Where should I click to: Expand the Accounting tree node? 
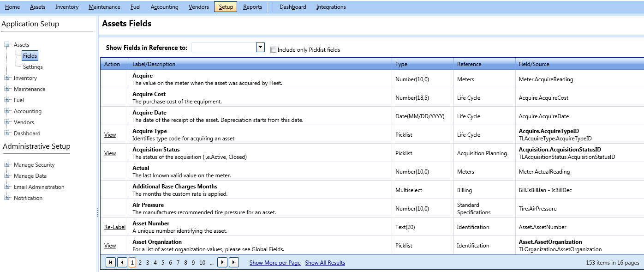pos(7,111)
